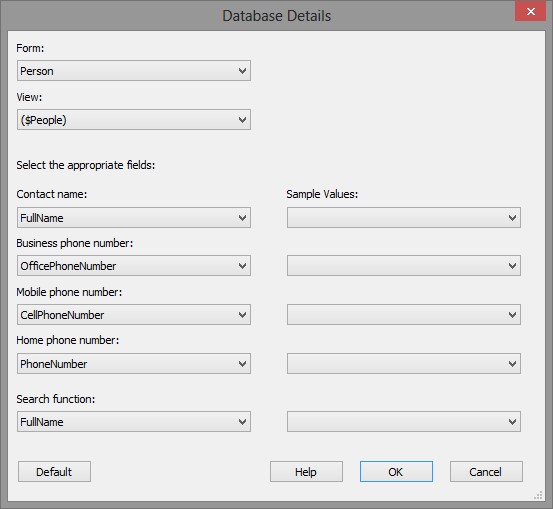This screenshot has width=553, height=509.
Task: Expand the Mobile phone number CellPhoneNumber dropdown
Action: coord(134,315)
